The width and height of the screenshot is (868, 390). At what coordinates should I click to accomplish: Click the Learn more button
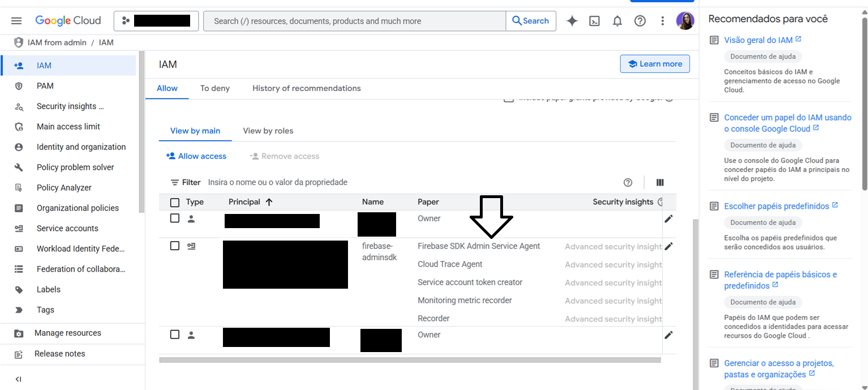pos(655,64)
